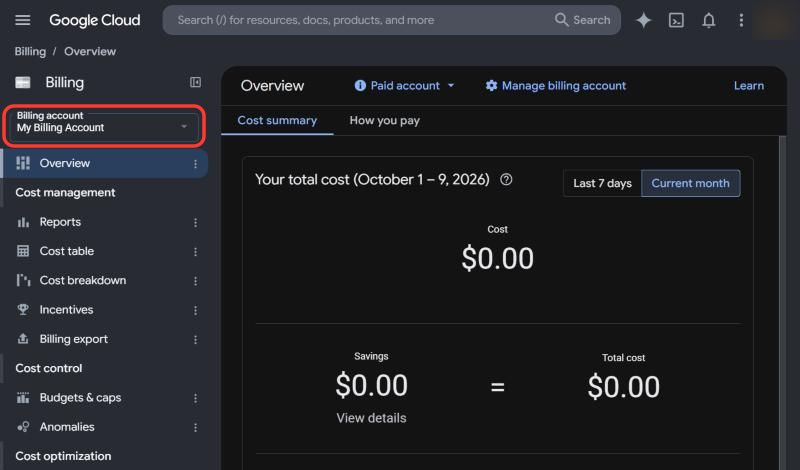This screenshot has width=800, height=470.
Task: Click the Billing breadcrumb link
Action: [x=30, y=51]
